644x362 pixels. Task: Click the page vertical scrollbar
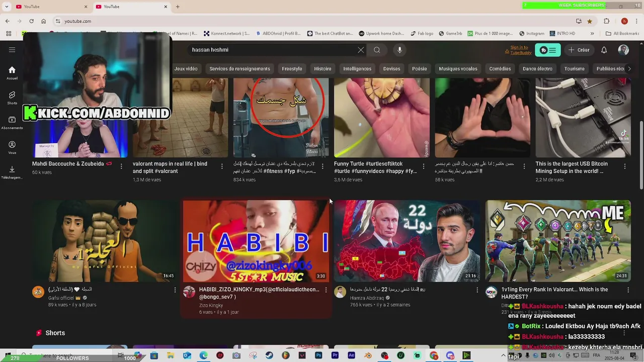tap(640, 156)
